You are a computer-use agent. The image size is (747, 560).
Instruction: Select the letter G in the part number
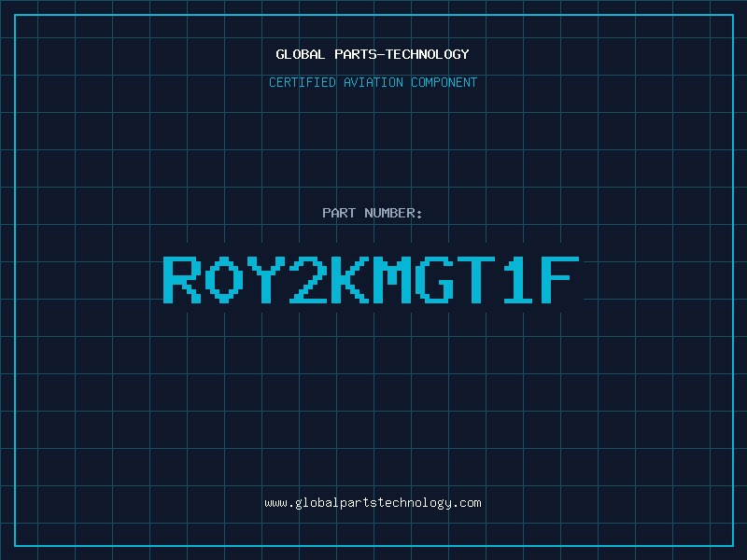(x=434, y=279)
